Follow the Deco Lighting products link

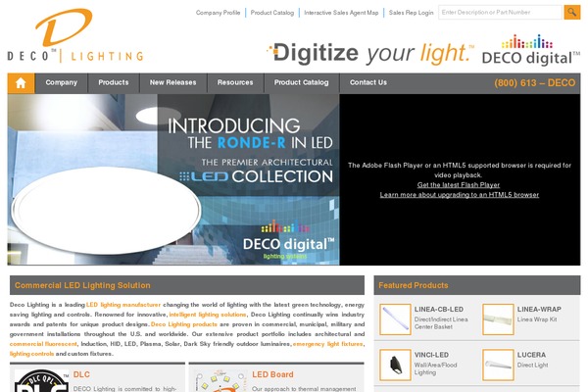coord(184,324)
